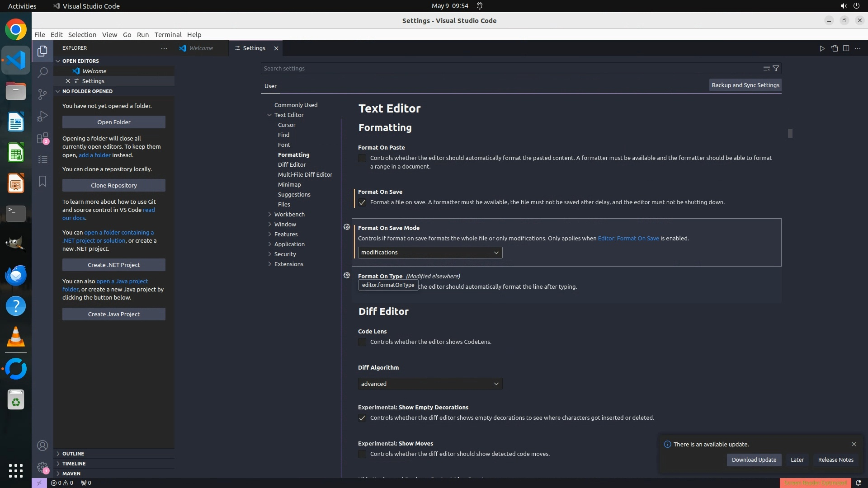The height and width of the screenshot is (488, 868).
Task: Uncheck the Format On Save checkbox
Action: click(x=362, y=202)
